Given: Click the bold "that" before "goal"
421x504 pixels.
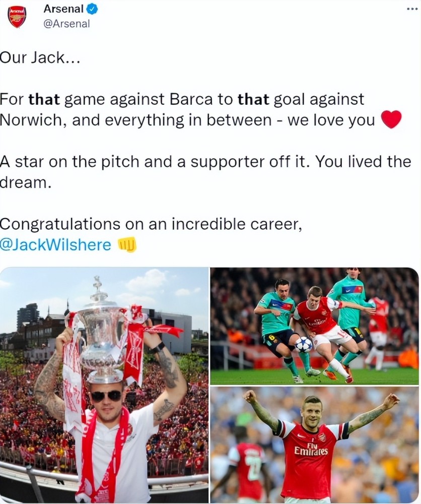Looking at the screenshot, I should (253, 99).
